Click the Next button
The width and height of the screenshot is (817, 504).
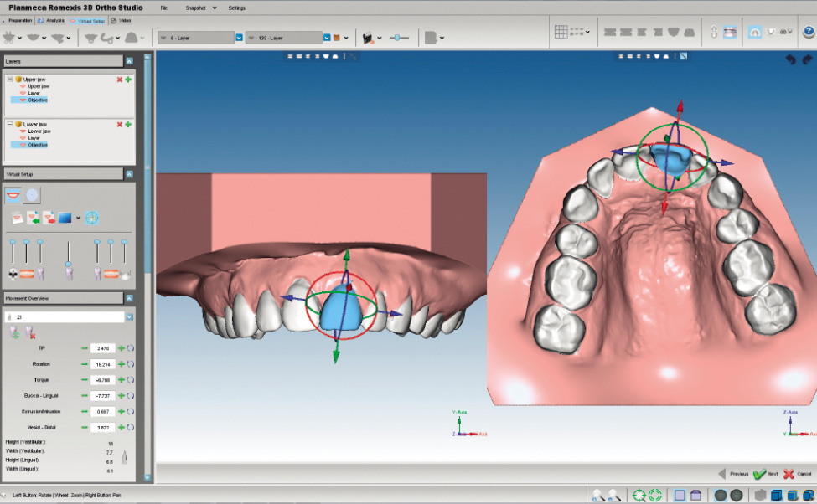[x=765, y=473]
